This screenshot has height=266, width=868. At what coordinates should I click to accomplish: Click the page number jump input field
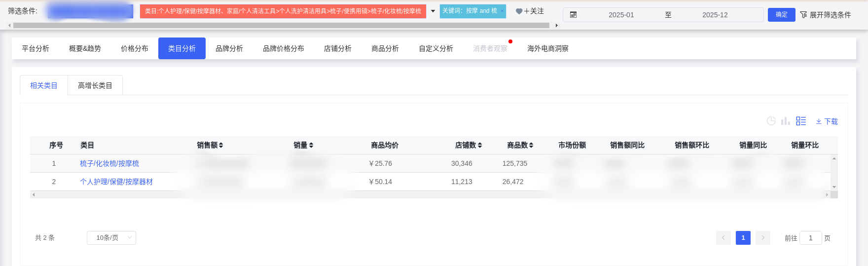(x=810, y=238)
